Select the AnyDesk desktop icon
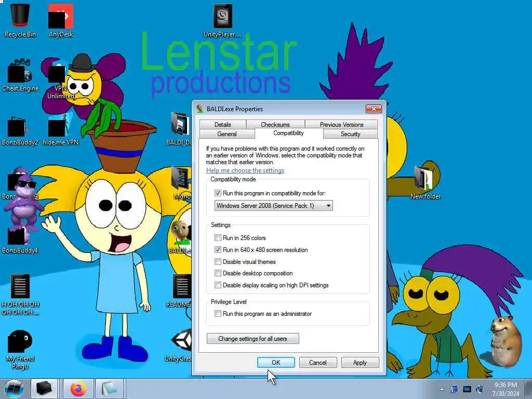Image resolution: width=532 pixels, height=399 pixels. pos(61,20)
